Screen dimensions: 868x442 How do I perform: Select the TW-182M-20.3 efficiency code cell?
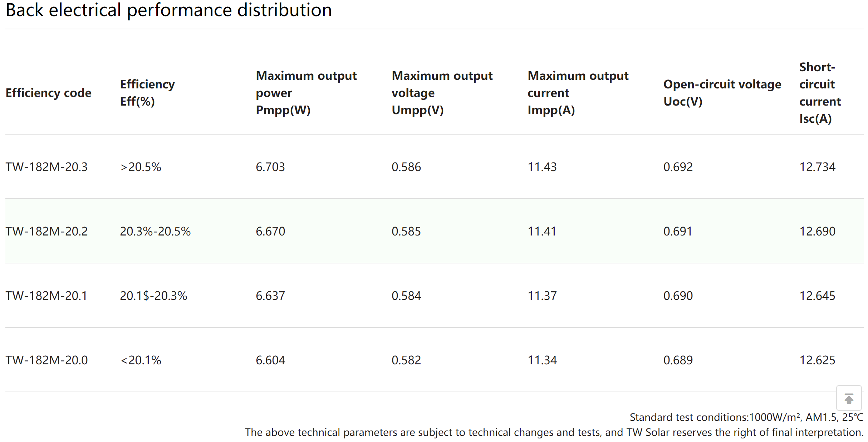point(46,167)
